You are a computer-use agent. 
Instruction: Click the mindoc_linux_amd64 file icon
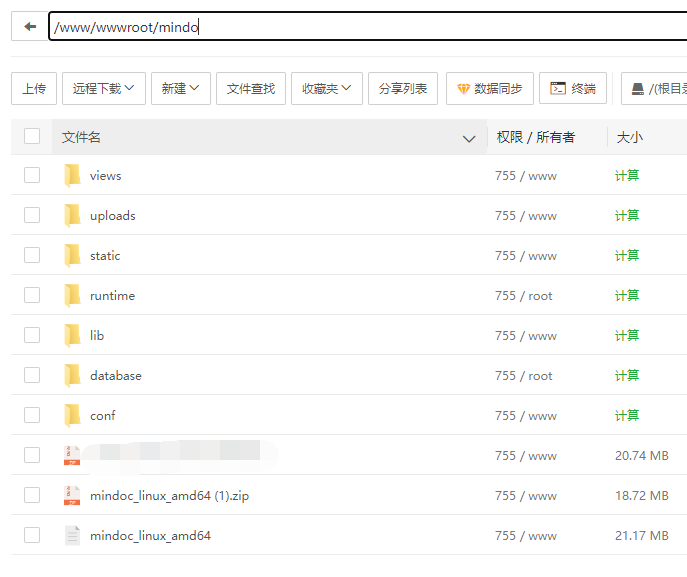(x=72, y=536)
